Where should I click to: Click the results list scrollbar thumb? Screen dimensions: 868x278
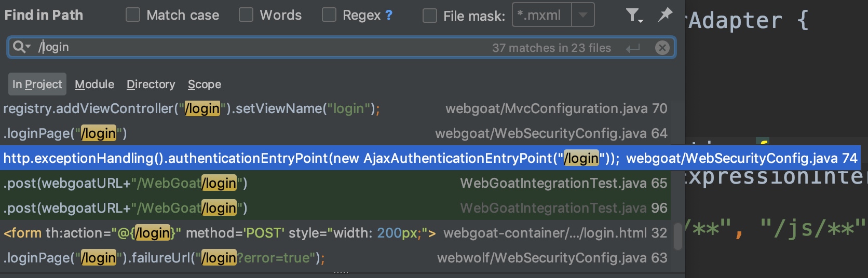pos(678,236)
